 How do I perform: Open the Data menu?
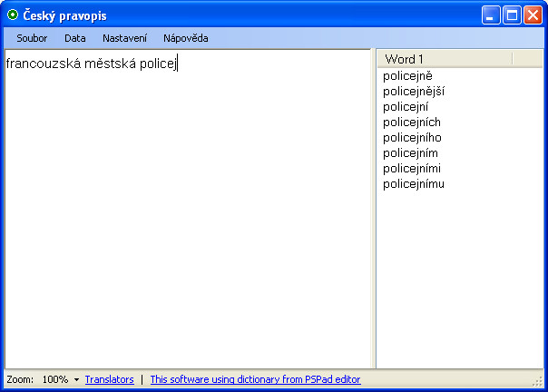pyautogui.click(x=74, y=38)
